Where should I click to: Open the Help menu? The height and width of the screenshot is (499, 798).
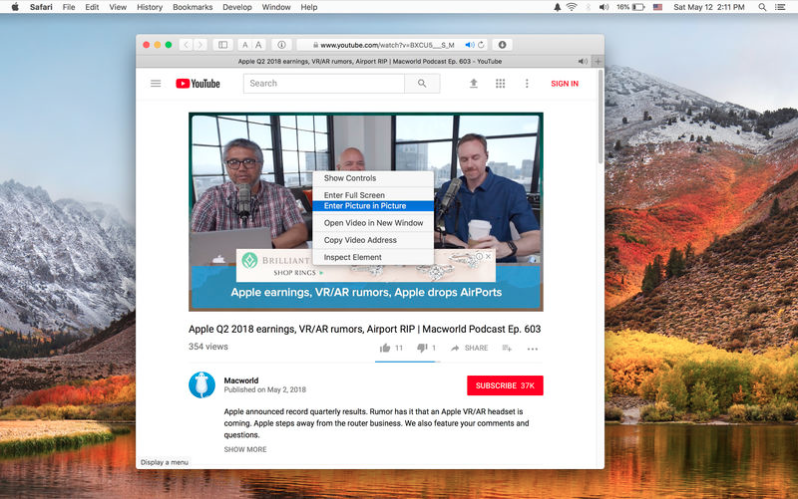click(x=309, y=7)
